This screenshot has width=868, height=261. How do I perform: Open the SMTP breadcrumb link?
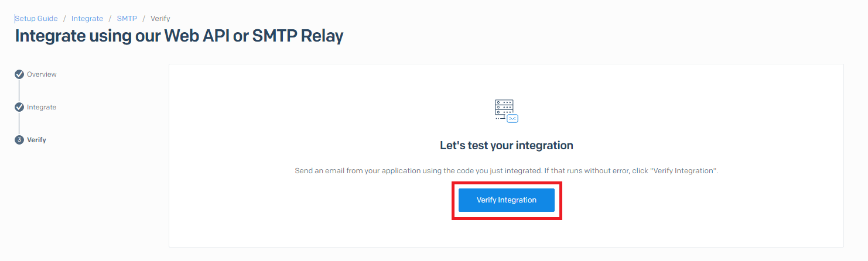tap(127, 19)
